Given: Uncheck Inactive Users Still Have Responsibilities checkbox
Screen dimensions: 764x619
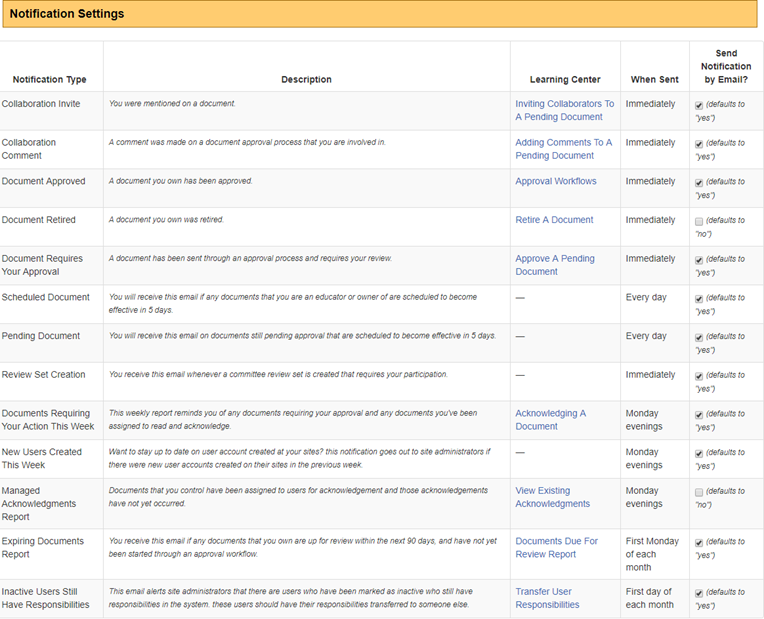Looking at the screenshot, I should pyautogui.click(x=699, y=594).
